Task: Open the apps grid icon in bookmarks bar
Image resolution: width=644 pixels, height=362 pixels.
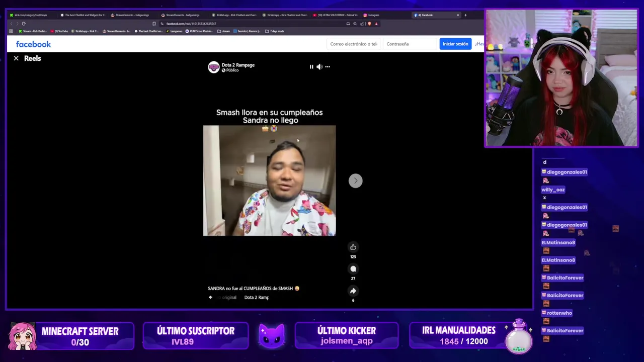Action: (x=11, y=31)
